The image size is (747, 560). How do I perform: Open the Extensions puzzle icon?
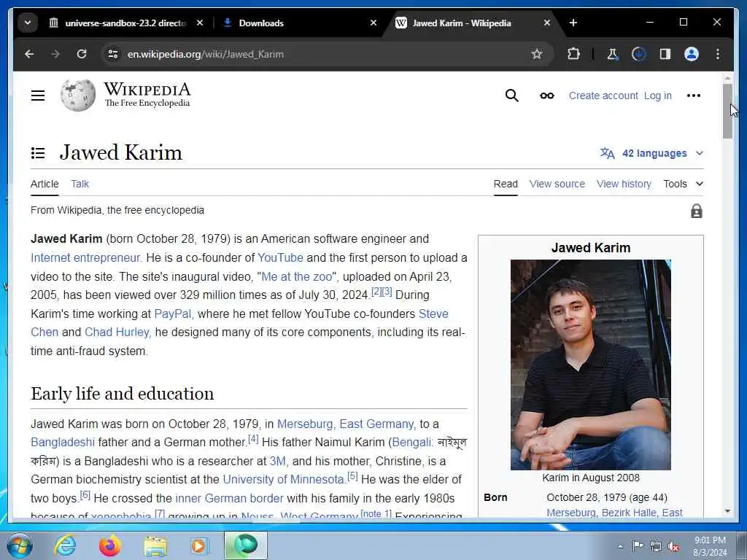(573, 54)
